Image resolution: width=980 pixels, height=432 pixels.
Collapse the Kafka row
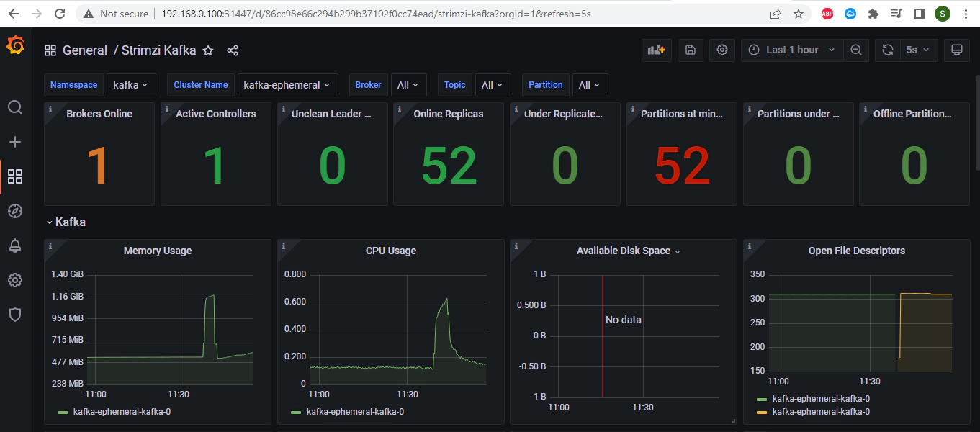tap(66, 222)
